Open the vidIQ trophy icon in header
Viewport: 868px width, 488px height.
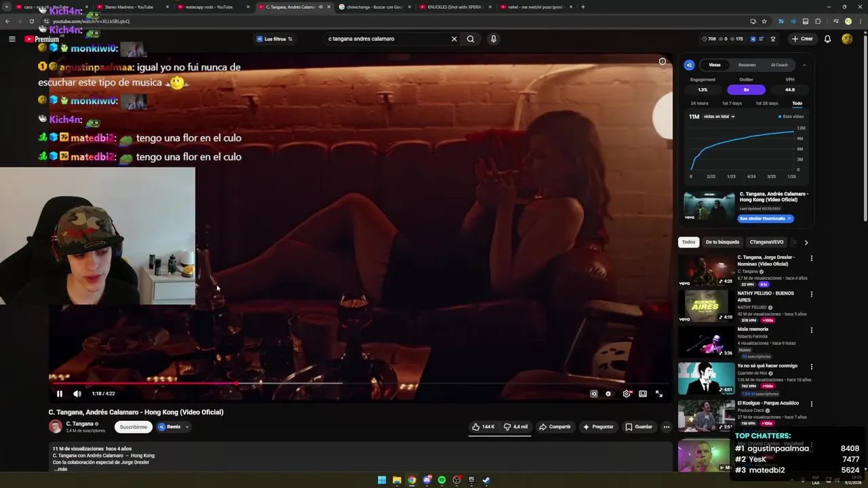[772, 39]
